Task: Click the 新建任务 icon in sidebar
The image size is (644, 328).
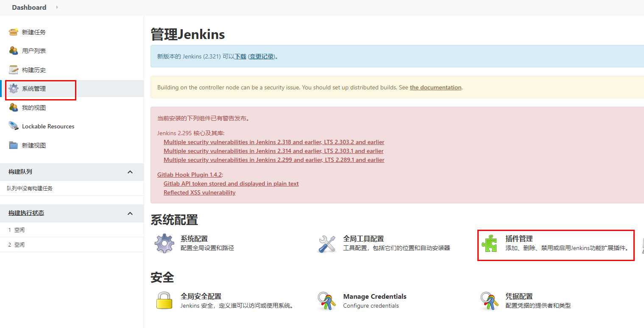Action: pyautogui.click(x=14, y=32)
